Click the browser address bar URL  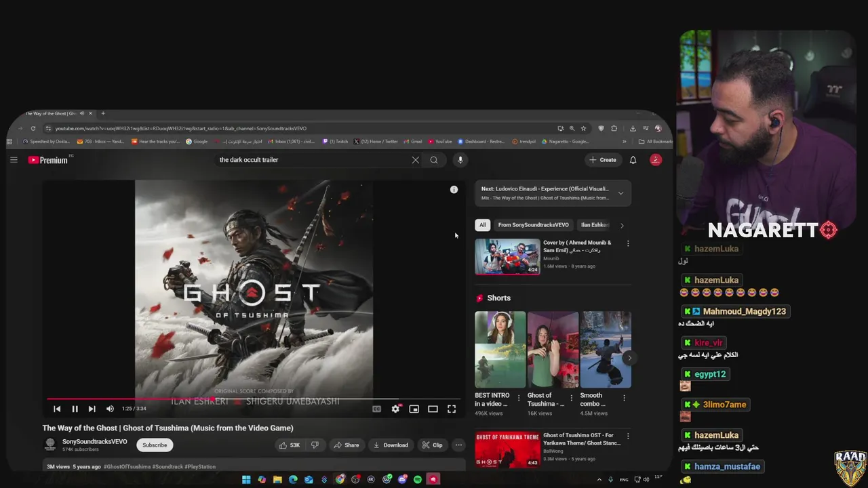(x=181, y=128)
